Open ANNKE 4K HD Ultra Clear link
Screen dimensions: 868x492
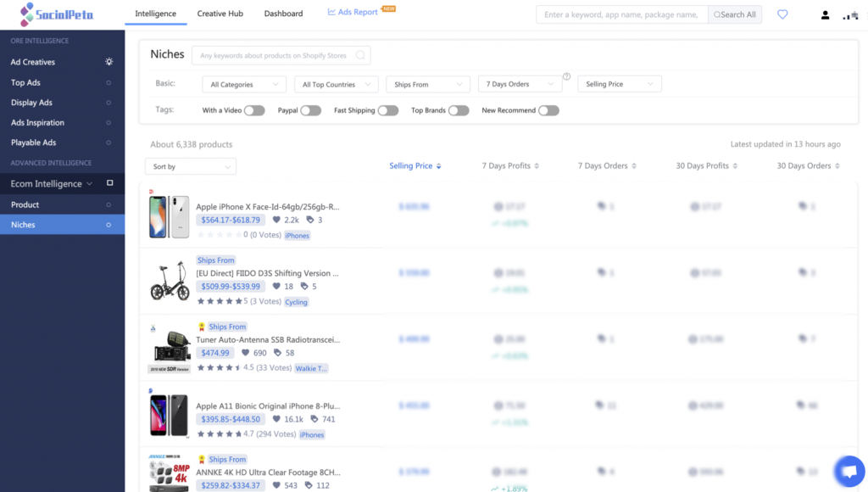point(268,472)
